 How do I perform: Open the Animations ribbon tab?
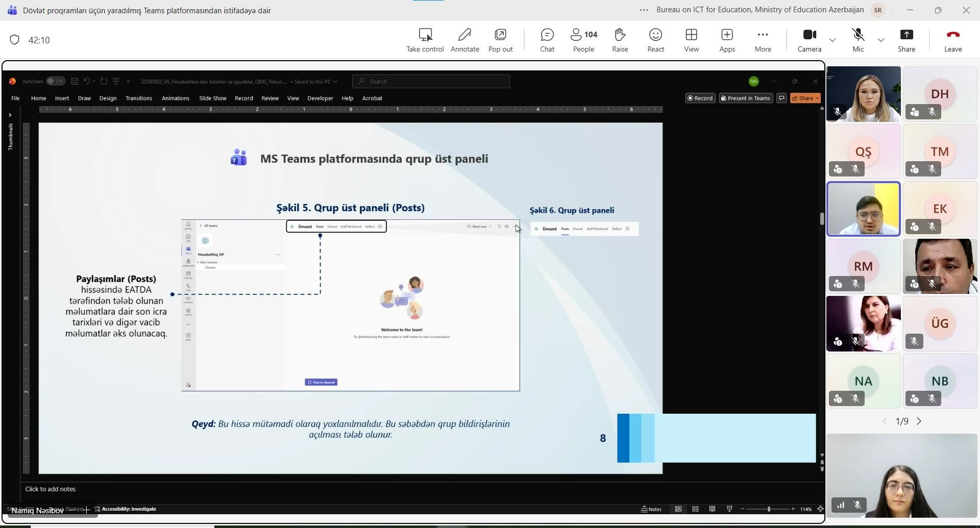[x=176, y=98]
